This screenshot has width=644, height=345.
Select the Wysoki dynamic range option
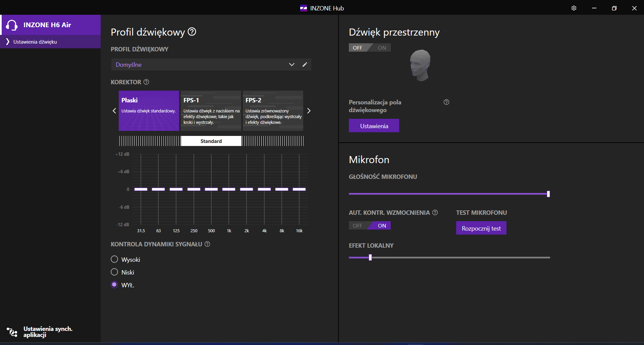pyautogui.click(x=114, y=259)
